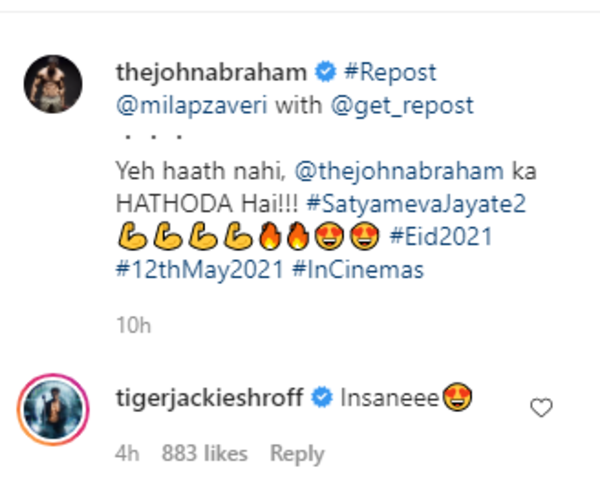Viewport: 600px width, 492px height.
Task: Click the heart-eyes emoji after Insaneee
Action: point(459,399)
